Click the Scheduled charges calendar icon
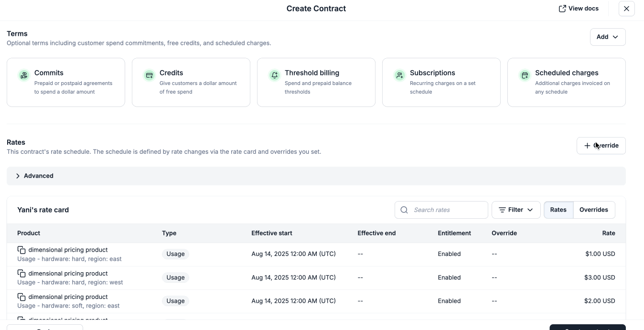The image size is (644, 330). (525, 75)
